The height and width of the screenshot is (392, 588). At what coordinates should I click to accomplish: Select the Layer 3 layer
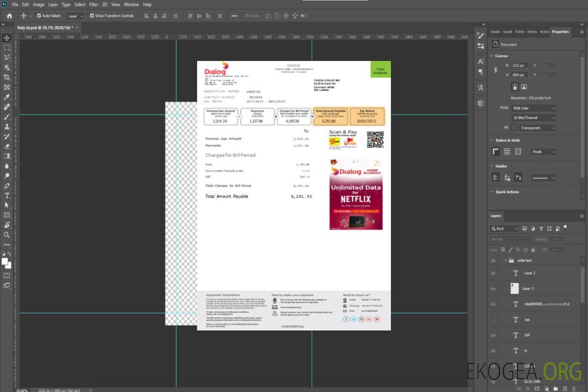528,288
